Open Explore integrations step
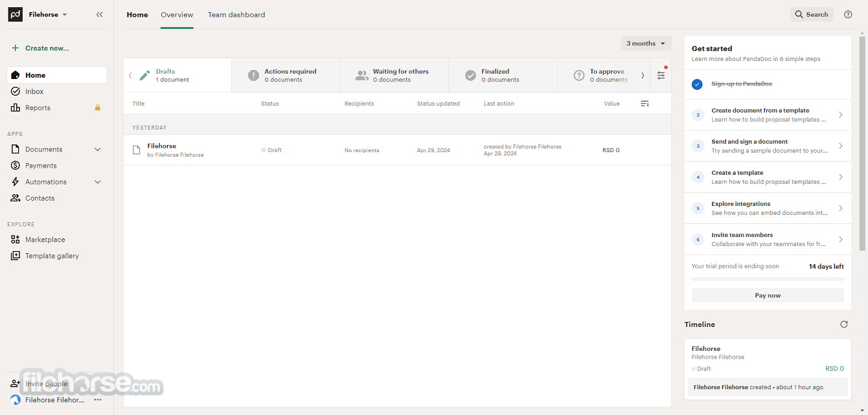 coord(768,208)
